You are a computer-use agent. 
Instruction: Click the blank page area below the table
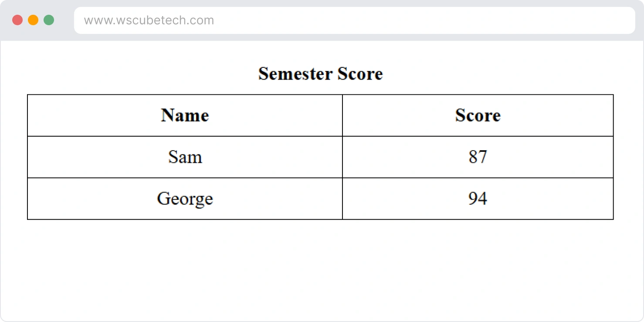pyautogui.click(x=322, y=270)
